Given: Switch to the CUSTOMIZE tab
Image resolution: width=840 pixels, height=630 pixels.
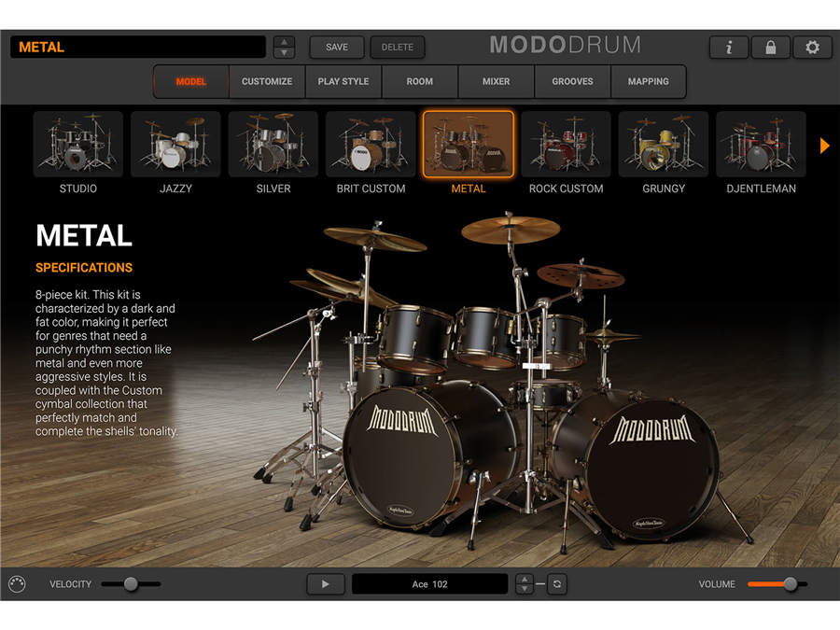Looking at the screenshot, I should [x=267, y=81].
